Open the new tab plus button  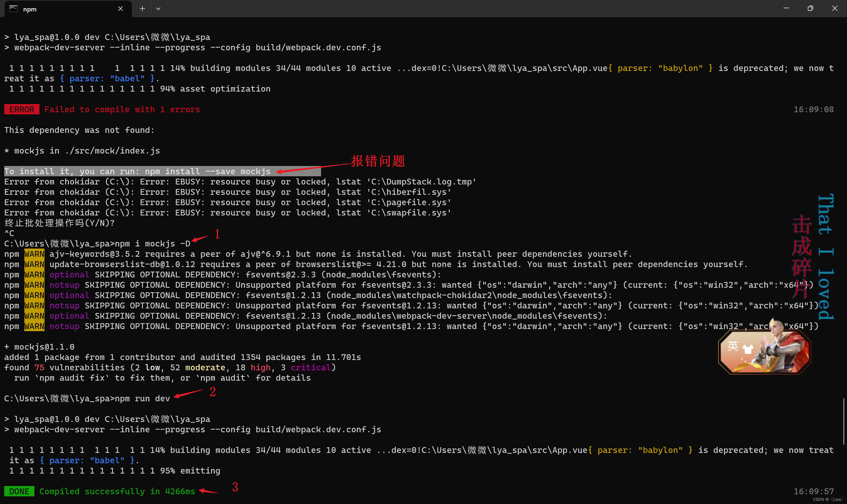[142, 8]
